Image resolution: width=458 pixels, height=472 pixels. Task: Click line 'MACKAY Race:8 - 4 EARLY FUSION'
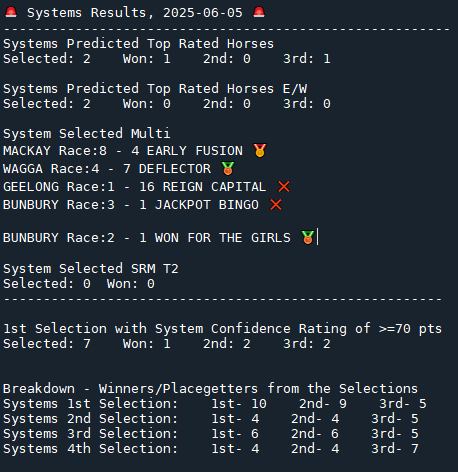click(123, 151)
